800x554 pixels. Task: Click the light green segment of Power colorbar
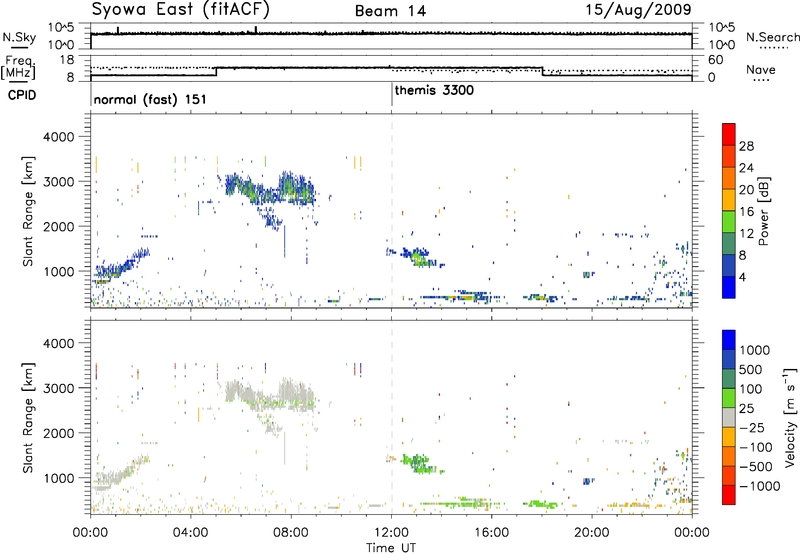[x=729, y=222]
